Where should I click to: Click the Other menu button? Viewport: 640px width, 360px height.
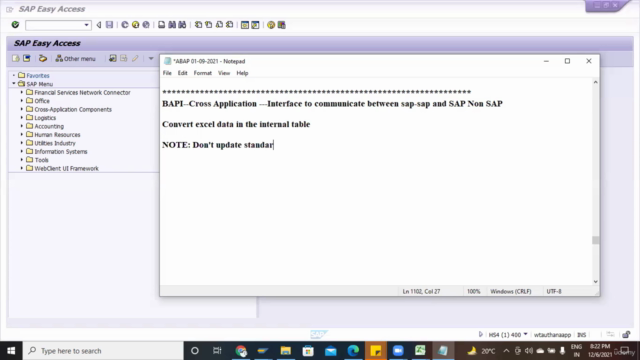tap(76, 59)
